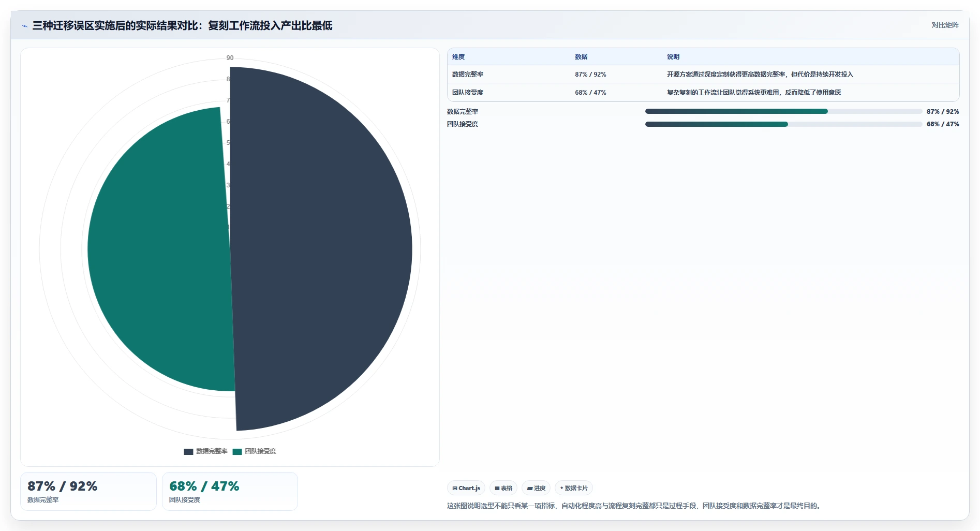This screenshot has width=980, height=531.
Task: Select the 数据 column header
Action: tap(581, 57)
